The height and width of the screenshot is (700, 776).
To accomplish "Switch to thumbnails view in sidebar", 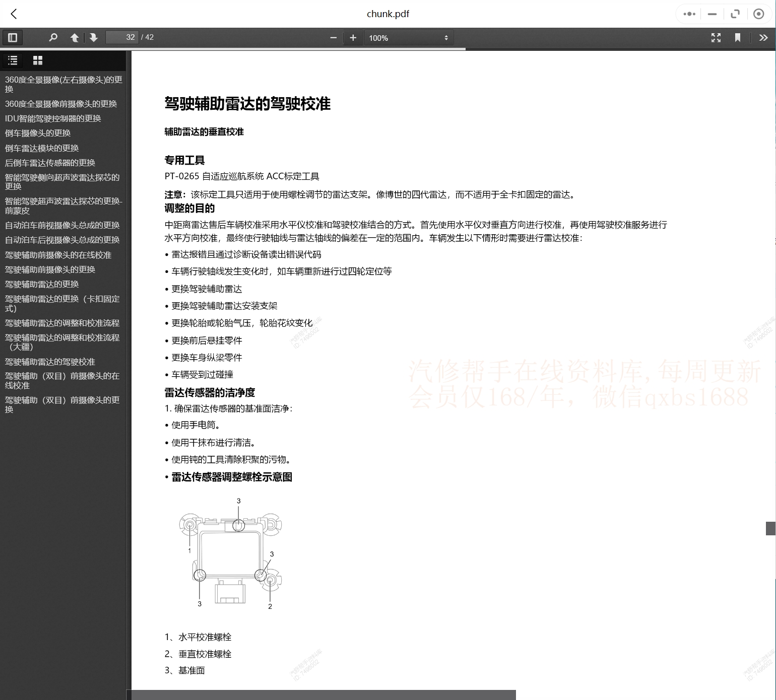I will tap(38, 60).
